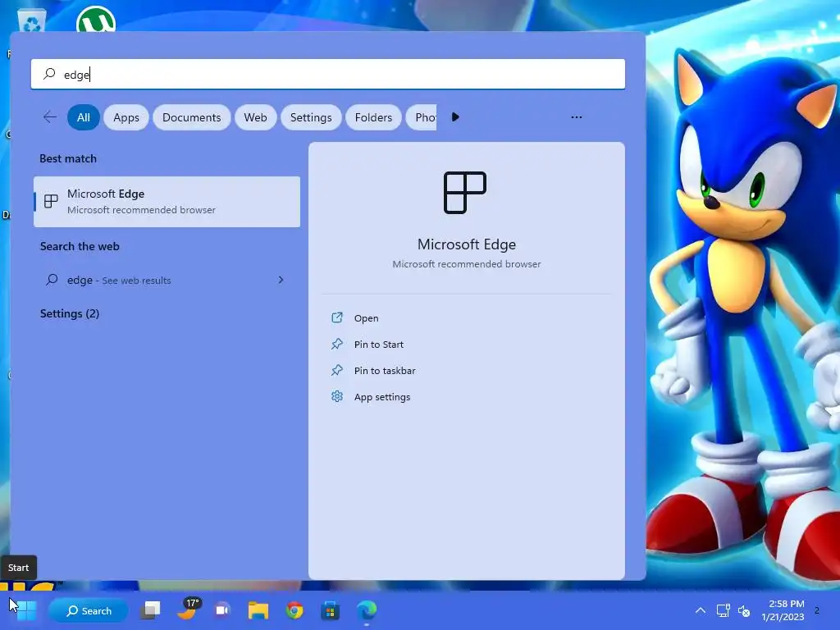The width and height of the screenshot is (840, 630).
Task: Click the Search the web heading
Action: (80, 246)
